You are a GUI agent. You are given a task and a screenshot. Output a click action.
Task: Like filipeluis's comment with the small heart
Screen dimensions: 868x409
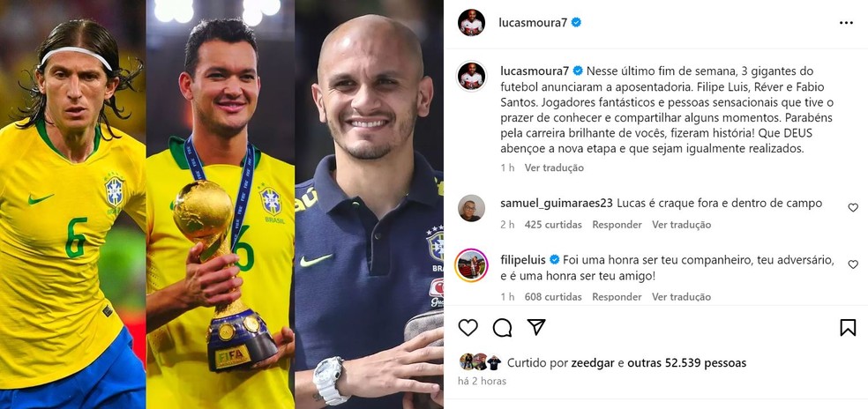pyautogui.click(x=853, y=264)
